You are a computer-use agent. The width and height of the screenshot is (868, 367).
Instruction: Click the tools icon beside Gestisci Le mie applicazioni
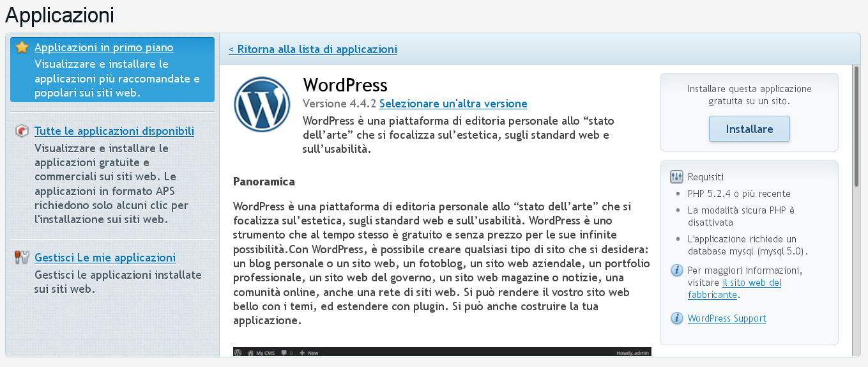[22, 258]
